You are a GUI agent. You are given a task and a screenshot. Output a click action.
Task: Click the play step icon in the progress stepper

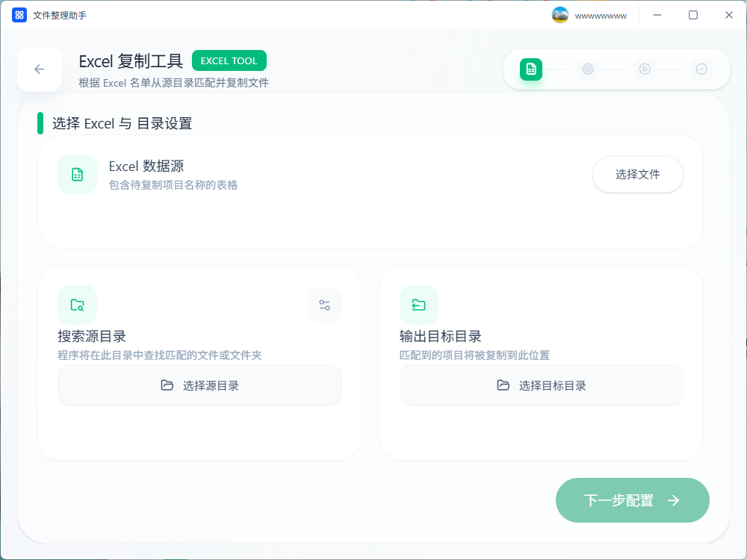(645, 69)
